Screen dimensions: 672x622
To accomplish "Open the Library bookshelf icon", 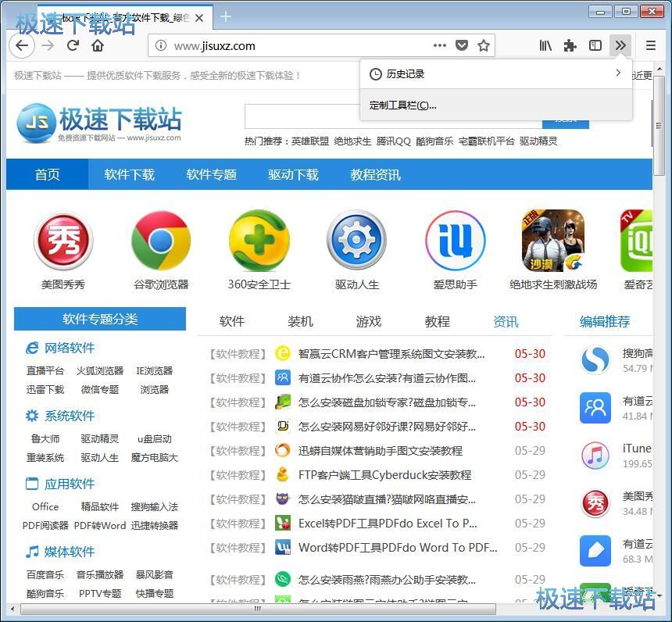I will [x=545, y=45].
